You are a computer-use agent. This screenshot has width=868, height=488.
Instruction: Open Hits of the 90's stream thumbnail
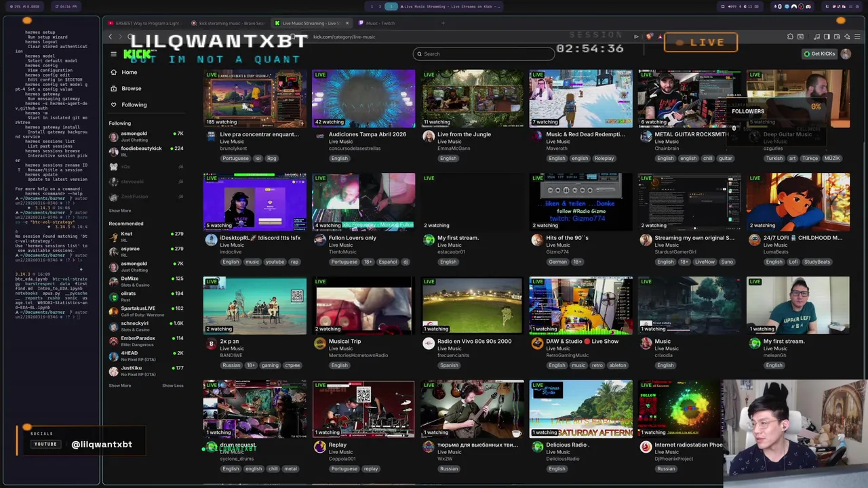[580, 202]
